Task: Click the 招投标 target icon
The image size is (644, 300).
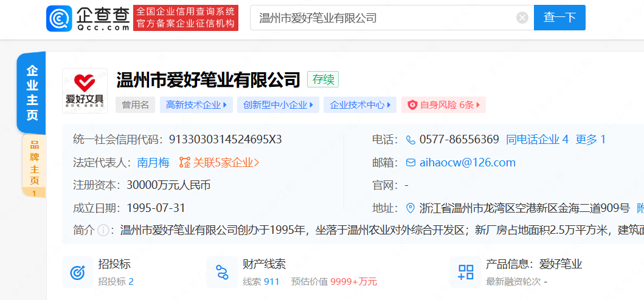Action: (x=78, y=273)
